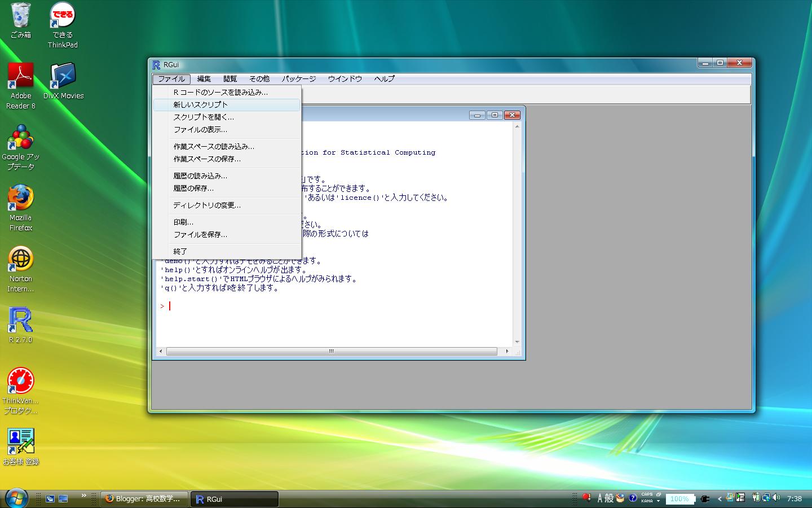Maximize the R Console child window

point(495,115)
